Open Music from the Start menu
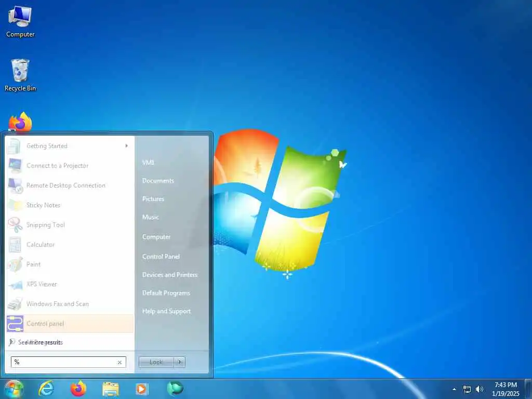Screen dimensions: 532x399 coord(150,217)
